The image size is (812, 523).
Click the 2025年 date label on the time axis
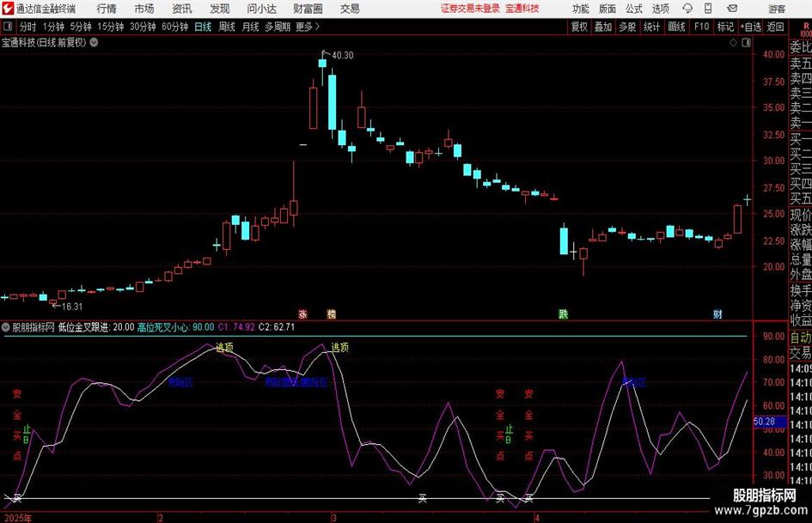(x=17, y=518)
